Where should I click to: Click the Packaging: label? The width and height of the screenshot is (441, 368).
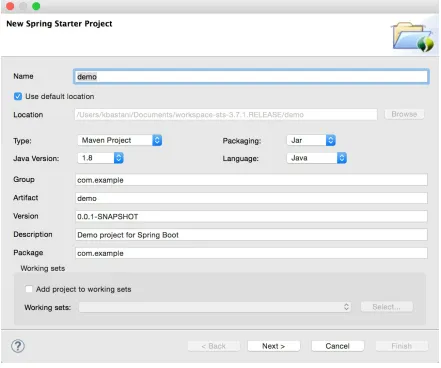(242, 141)
